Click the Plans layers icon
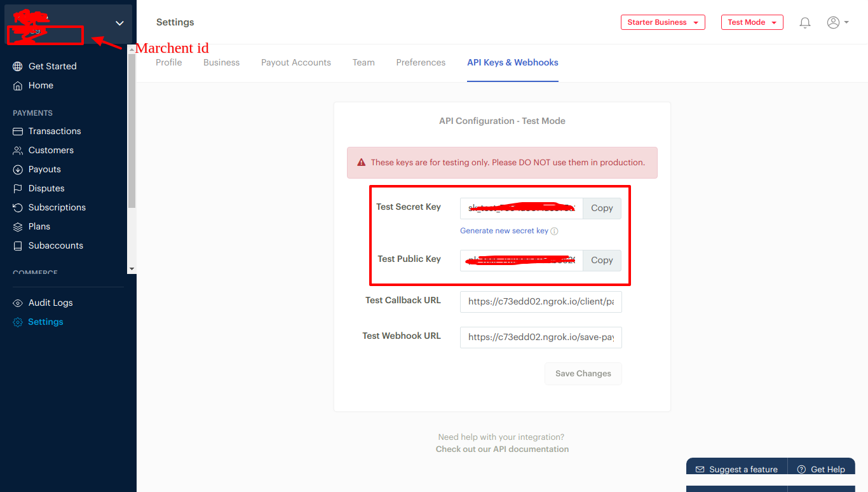This screenshot has height=492, width=868. point(18,226)
